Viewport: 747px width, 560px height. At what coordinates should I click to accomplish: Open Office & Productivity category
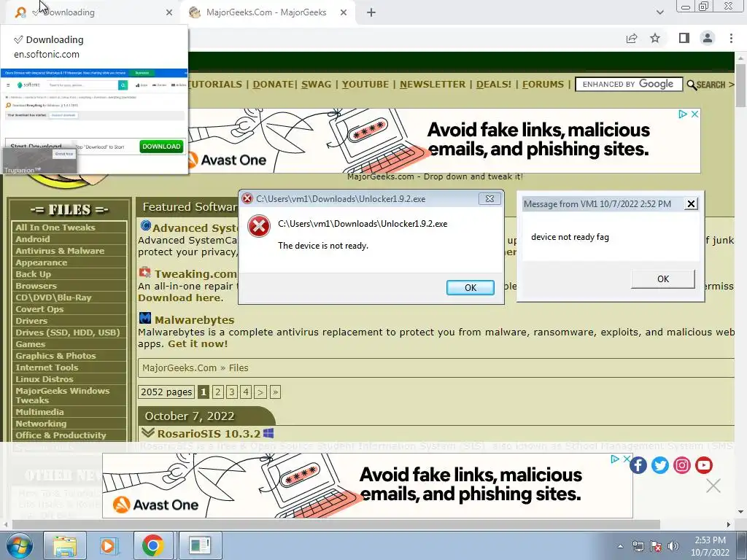click(x=61, y=435)
